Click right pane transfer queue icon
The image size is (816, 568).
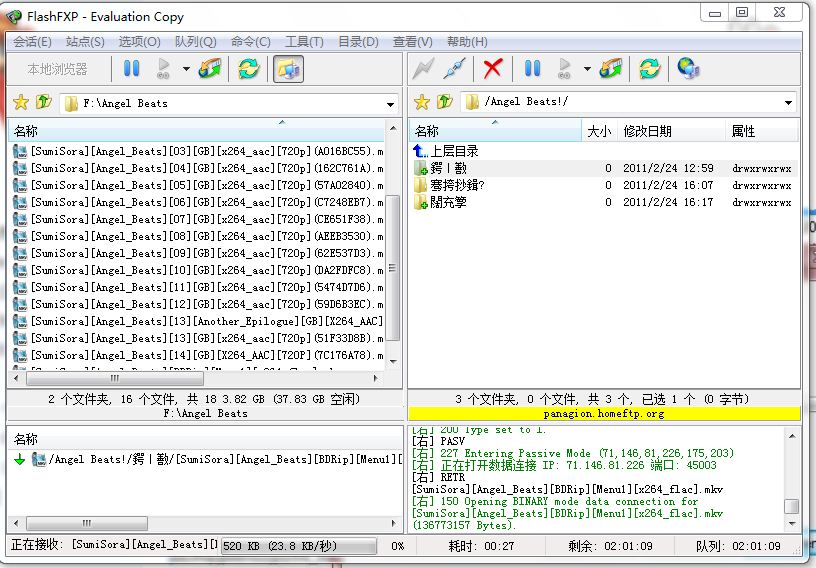coord(610,68)
